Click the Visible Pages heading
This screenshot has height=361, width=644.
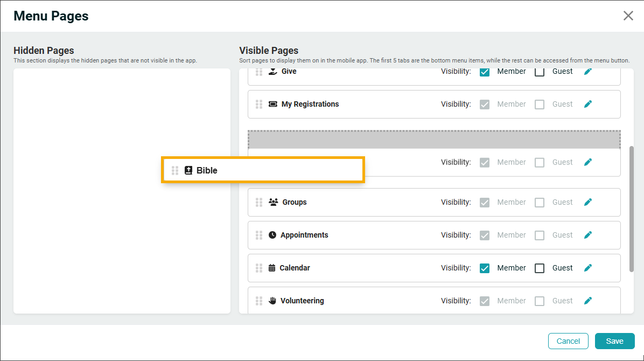(269, 51)
